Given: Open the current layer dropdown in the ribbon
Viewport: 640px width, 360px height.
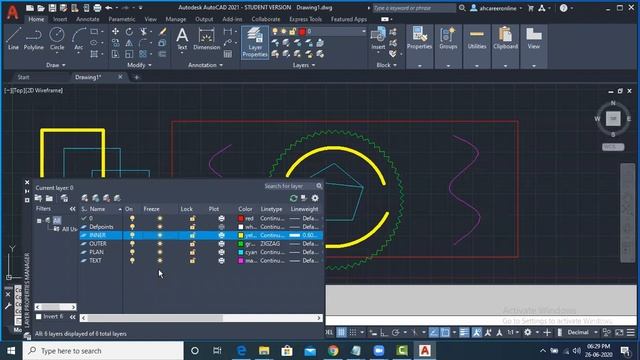Looking at the screenshot, I should point(363,31).
